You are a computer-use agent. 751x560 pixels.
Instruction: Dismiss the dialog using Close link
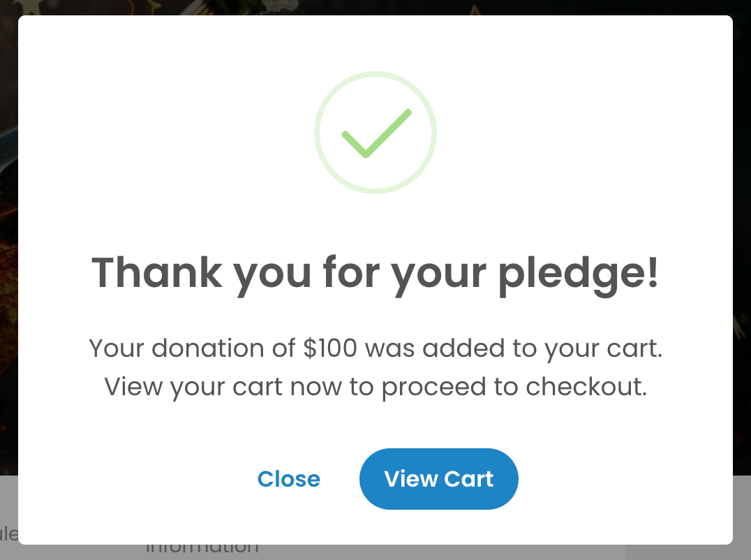(x=289, y=479)
